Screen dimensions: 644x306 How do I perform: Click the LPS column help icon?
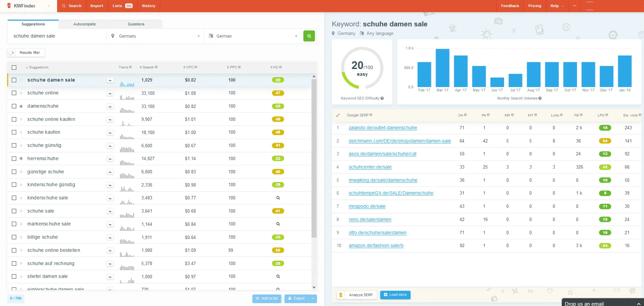coord(606,115)
